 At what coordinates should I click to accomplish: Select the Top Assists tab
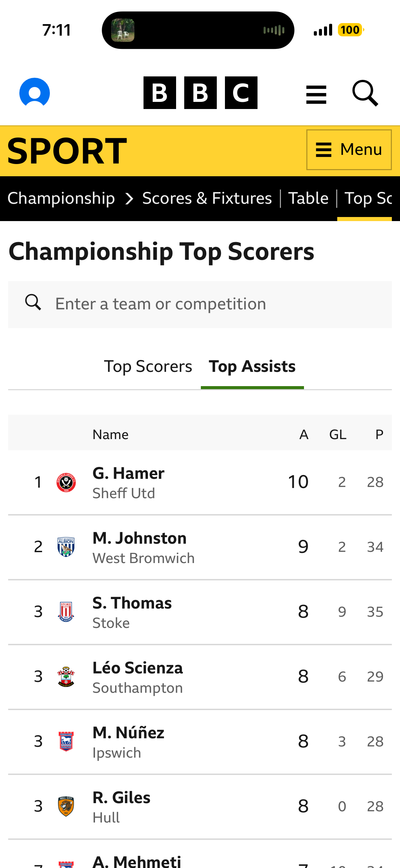pyautogui.click(x=252, y=366)
